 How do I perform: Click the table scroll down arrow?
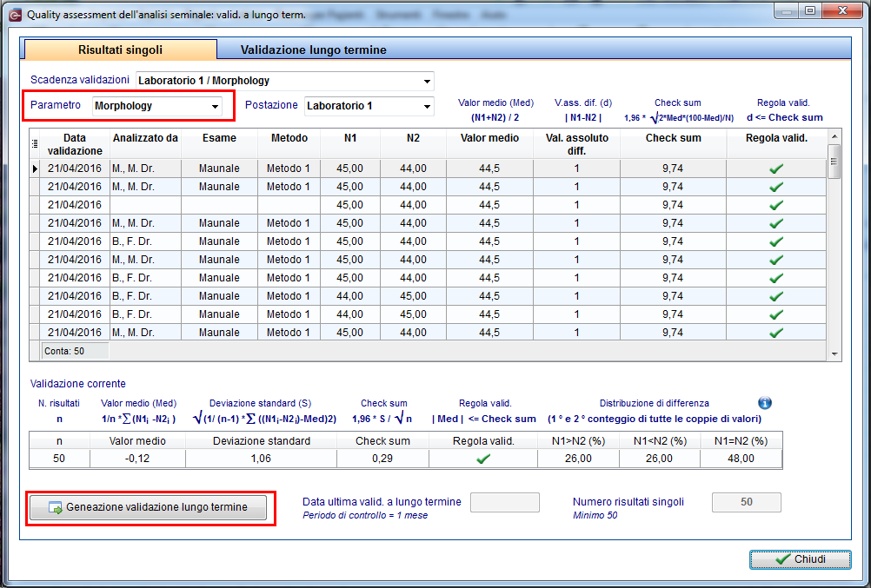pyautogui.click(x=834, y=353)
